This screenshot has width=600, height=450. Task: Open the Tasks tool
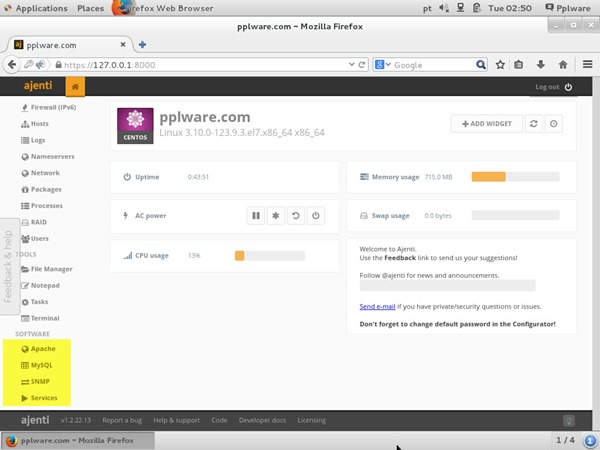point(34,302)
